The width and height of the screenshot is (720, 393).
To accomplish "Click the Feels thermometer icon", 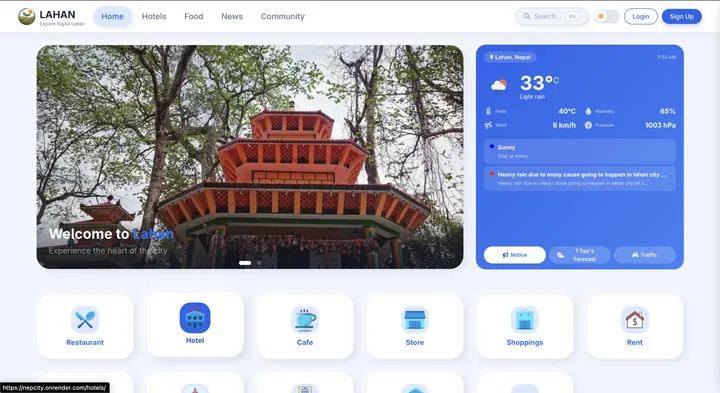I will click(488, 111).
